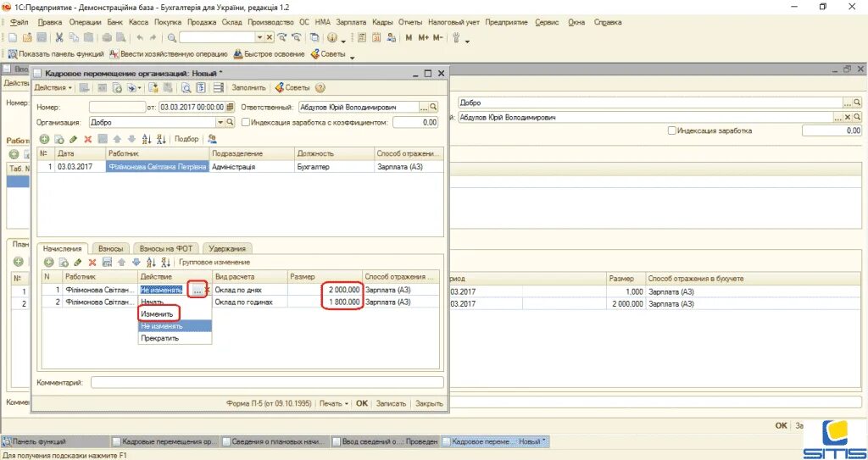Click the wrench settings icon in main toolbar
This screenshot has width=868, height=460.
457,37
